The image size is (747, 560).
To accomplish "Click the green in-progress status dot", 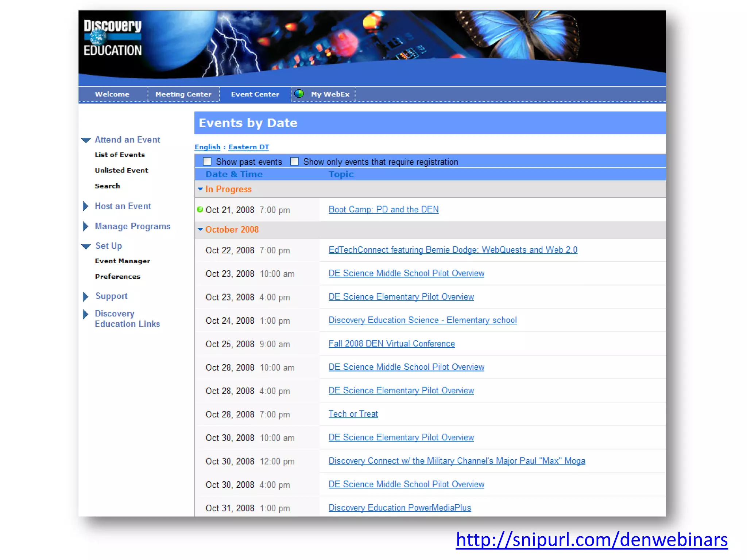I will (x=200, y=209).
